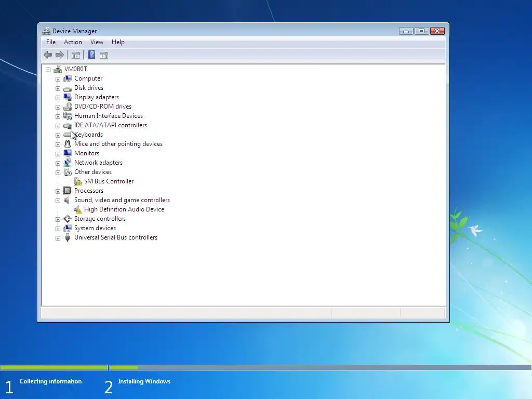Viewport: 532px width, 399px height.
Task: Click the Other devices question mark icon
Action: (68, 172)
